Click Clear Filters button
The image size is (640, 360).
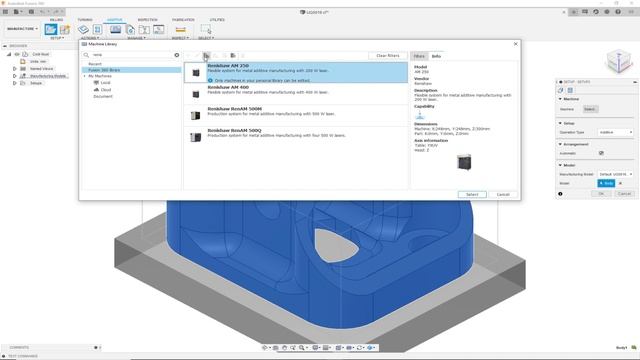coord(388,56)
